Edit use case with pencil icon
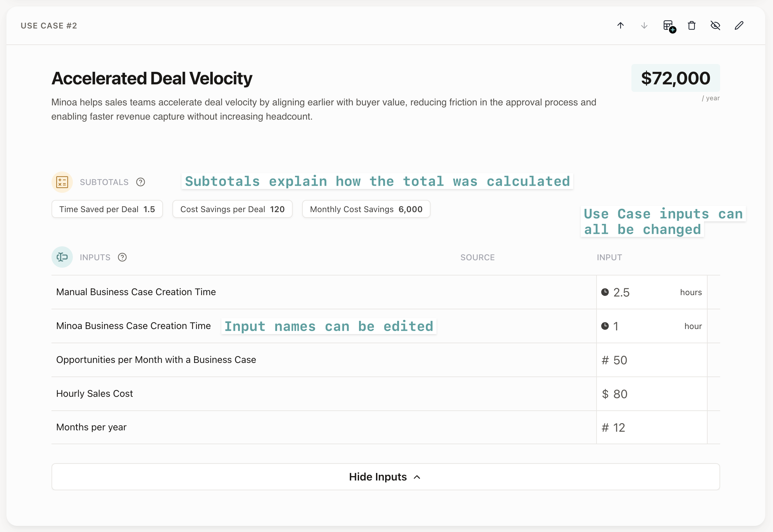Image resolution: width=773 pixels, height=532 pixels. coord(739,26)
